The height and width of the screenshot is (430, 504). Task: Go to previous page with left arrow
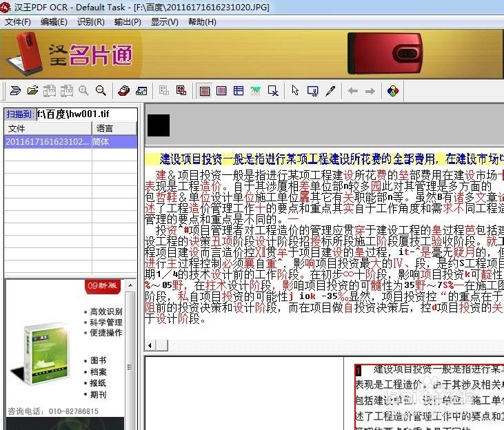point(352,91)
